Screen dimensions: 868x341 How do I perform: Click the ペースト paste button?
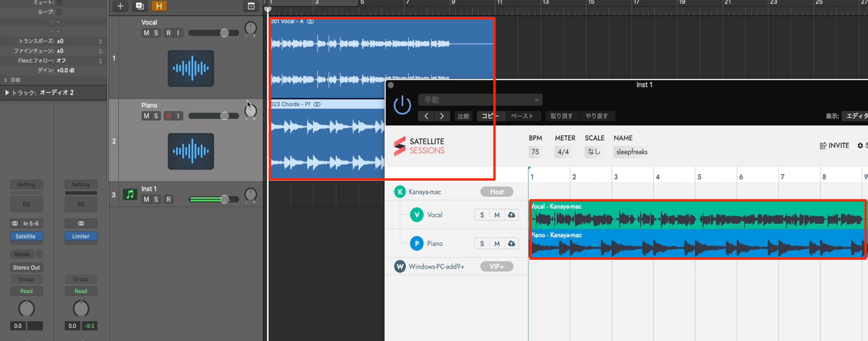pos(522,116)
